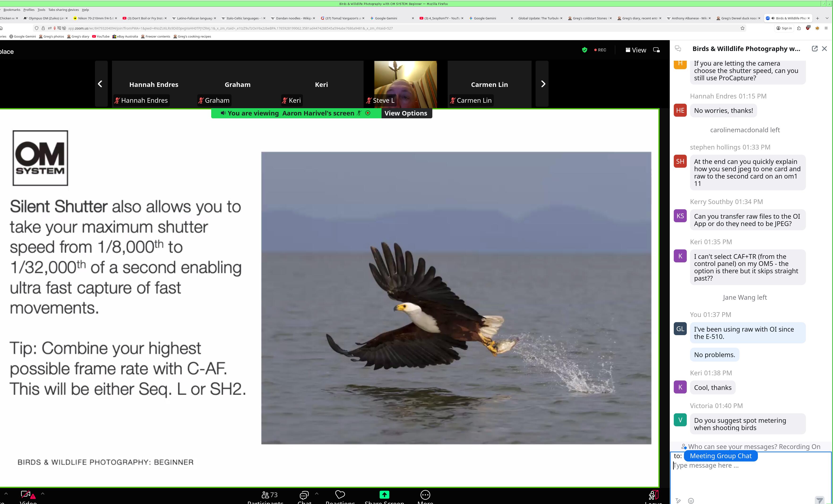Toggle the Video camera on

pyautogui.click(x=26, y=495)
